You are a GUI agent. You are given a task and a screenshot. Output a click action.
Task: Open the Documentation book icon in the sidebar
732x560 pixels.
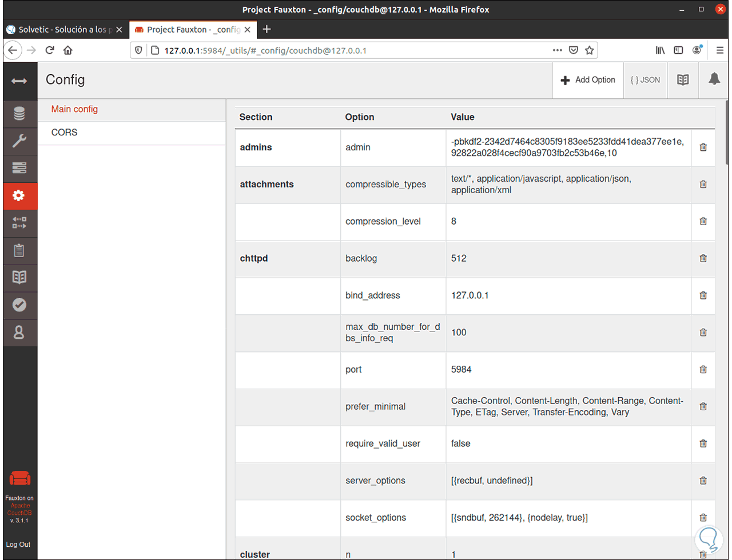pyautogui.click(x=19, y=278)
